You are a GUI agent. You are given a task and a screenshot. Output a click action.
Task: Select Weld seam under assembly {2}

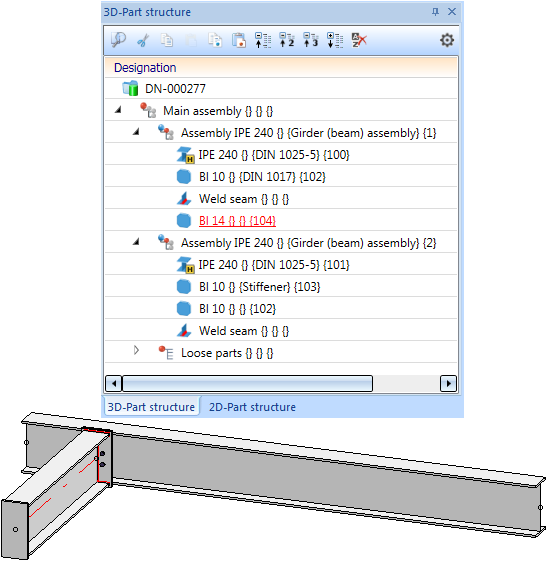[281, 330]
